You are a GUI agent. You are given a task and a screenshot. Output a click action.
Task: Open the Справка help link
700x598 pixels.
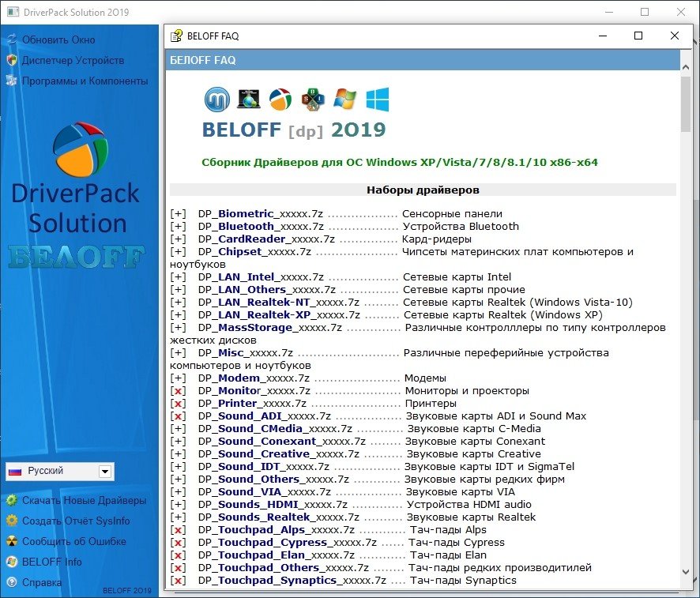[x=42, y=582]
